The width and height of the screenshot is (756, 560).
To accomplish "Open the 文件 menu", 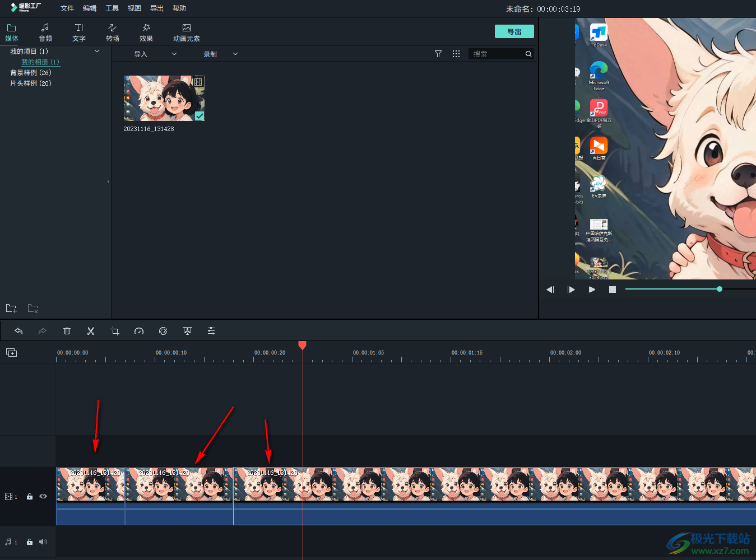I will point(67,8).
